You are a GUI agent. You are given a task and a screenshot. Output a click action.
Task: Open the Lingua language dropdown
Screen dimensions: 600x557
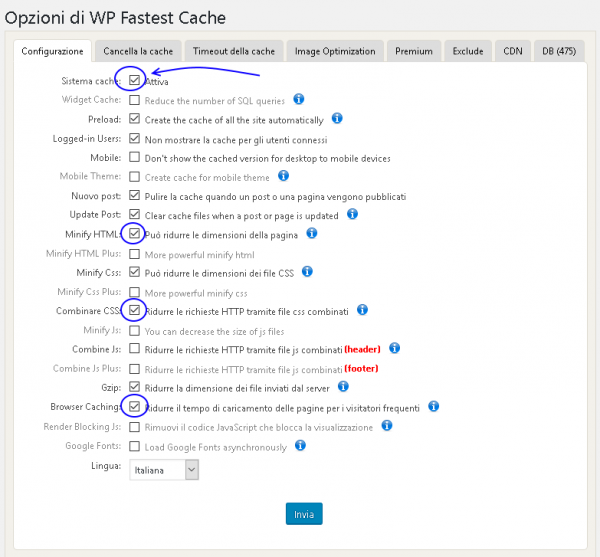164,470
